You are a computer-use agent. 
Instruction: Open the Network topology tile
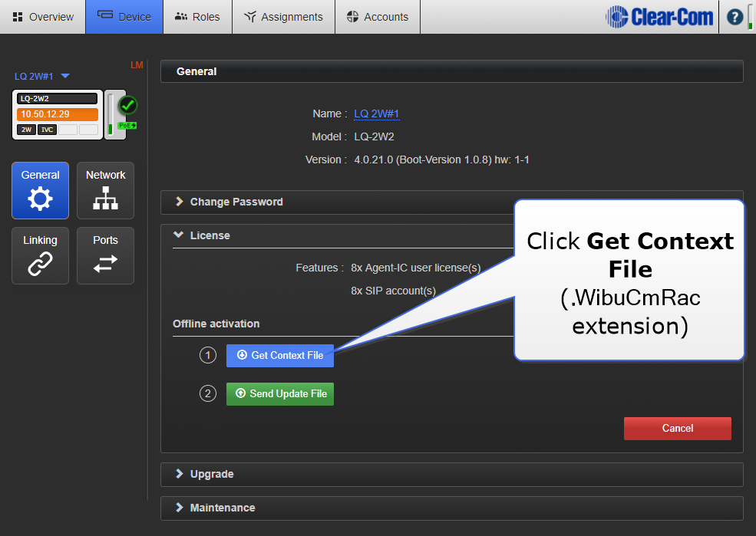click(105, 190)
